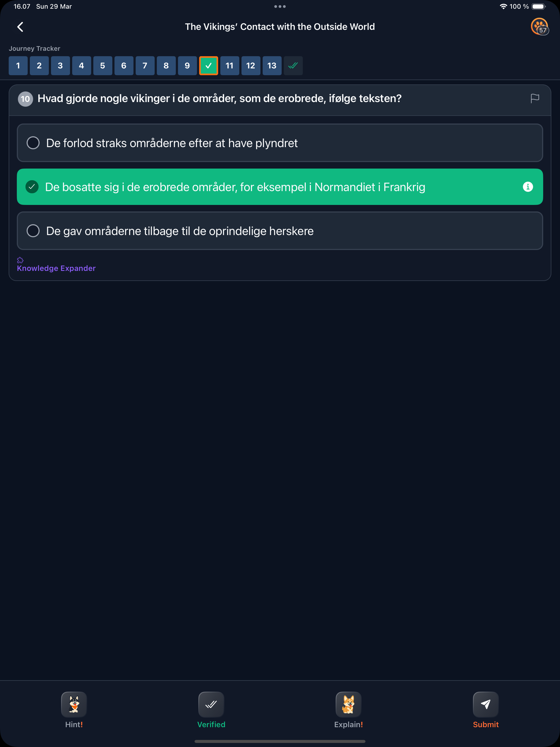Tap the Hint husky icon
The height and width of the screenshot is (747, 560).
click(x=74, y=704)
